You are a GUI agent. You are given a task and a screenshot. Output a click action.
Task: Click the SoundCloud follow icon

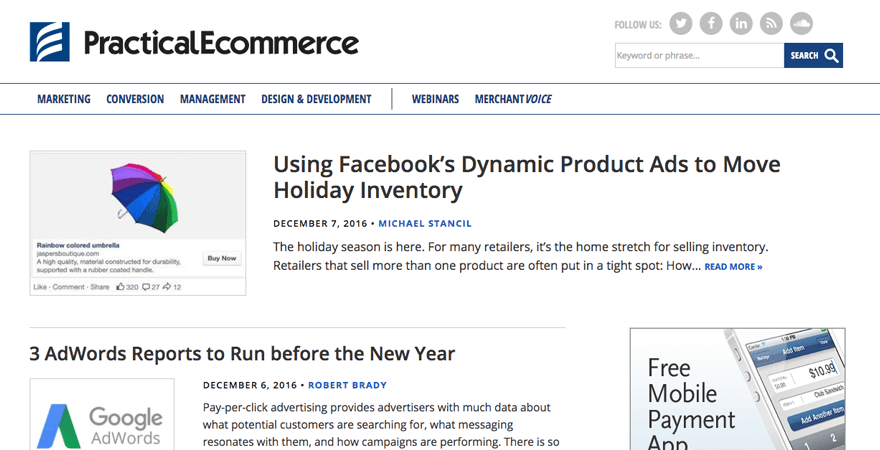click(801, 23)
